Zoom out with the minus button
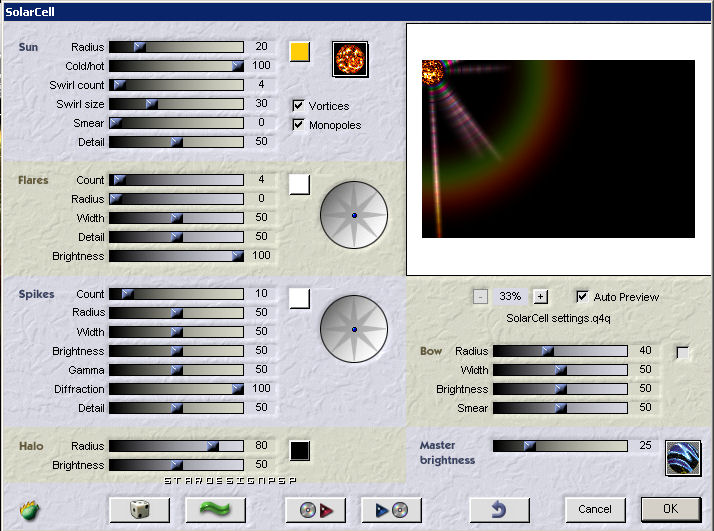The height and width of the screenshot is (531, 714). 480,296
